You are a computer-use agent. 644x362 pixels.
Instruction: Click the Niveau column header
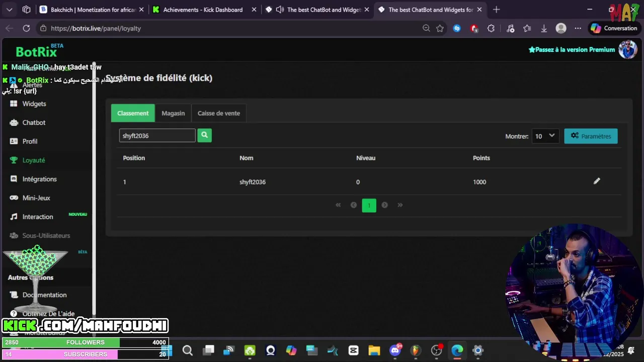click(x=366, y=158)
